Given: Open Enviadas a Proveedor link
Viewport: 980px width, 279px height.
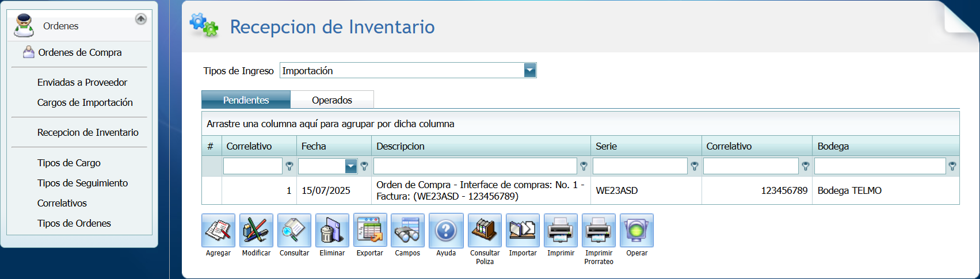Looking at the screenshot, I should pyautogui.click(x=82, y=82).
